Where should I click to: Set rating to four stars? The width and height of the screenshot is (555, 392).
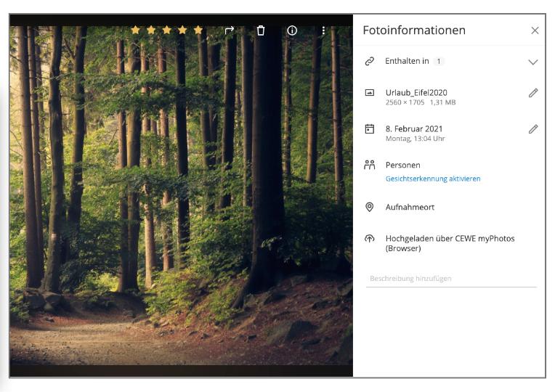(x=182, y=30)
